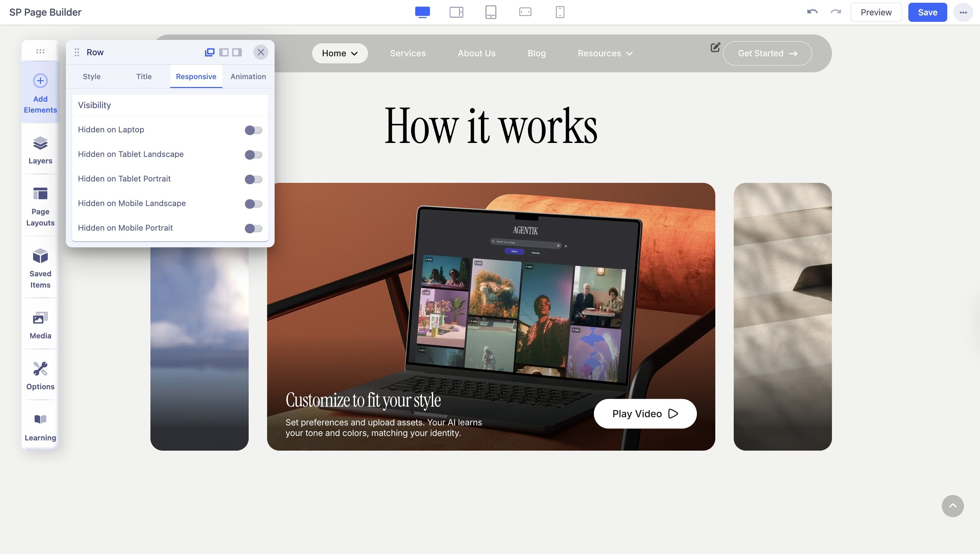Image resolution: width=980 pixels, height=554 pixels.
Task: Click the Save button
Action: [x=927, y=12]
